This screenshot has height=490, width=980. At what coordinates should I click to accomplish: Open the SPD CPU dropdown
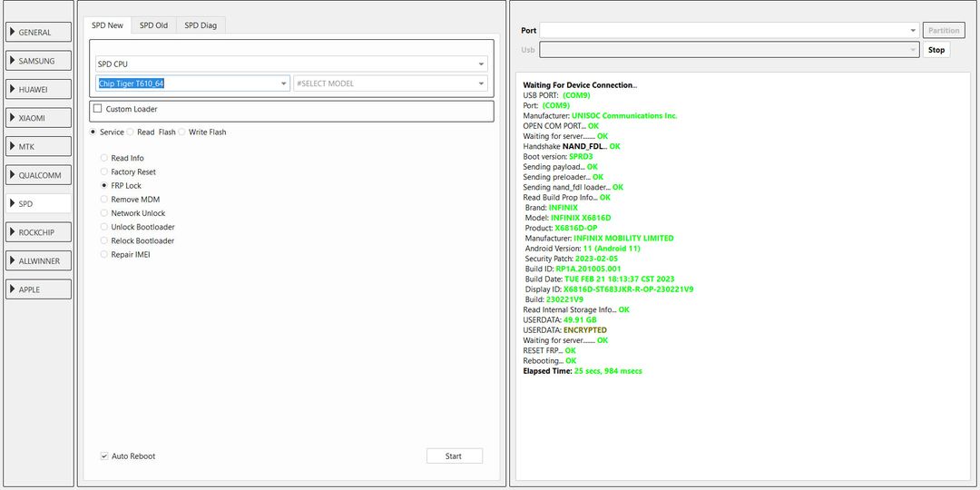pyautogui.click(x=291, y=64)
